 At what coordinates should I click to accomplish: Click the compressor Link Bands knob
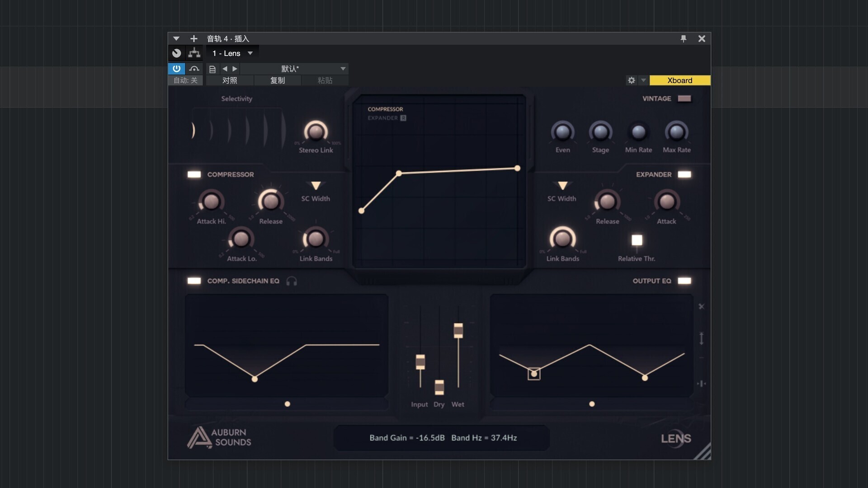[x=316, y=239]
